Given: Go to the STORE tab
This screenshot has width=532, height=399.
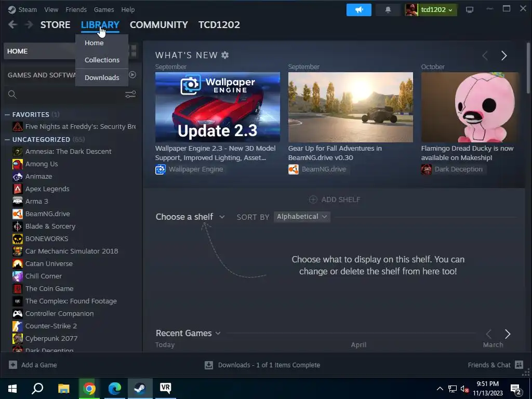Looking at the screenshot, I should tap(55, 25).
